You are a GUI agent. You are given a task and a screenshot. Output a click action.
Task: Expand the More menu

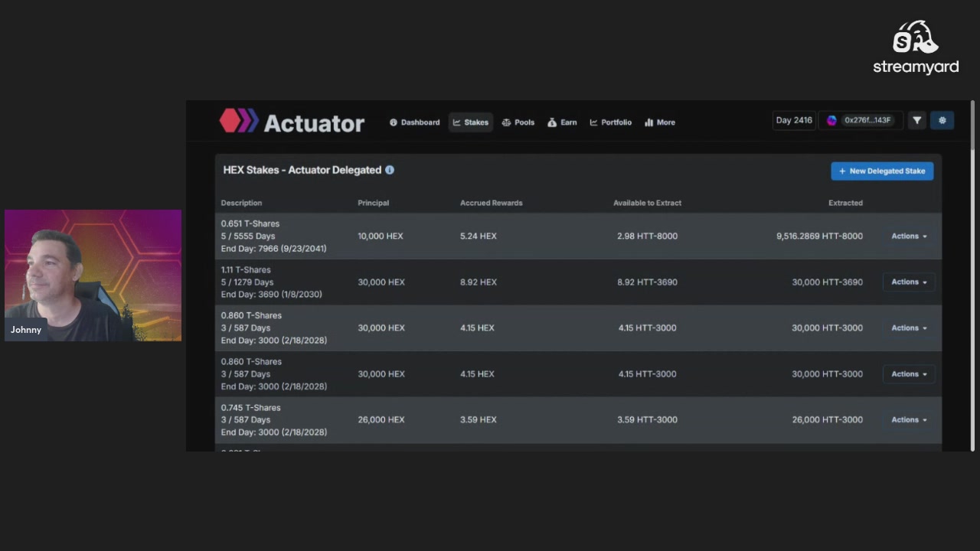[660, 122]
